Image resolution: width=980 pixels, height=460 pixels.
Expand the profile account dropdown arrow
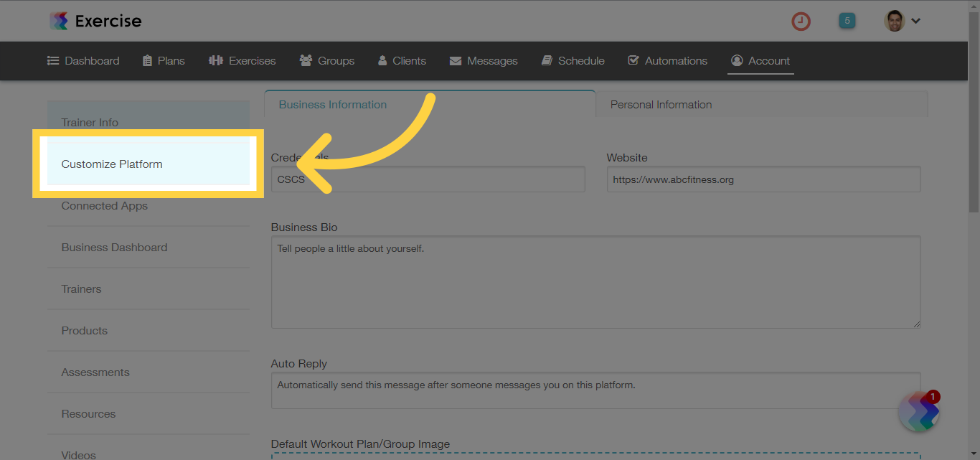(x=916, y=21)
